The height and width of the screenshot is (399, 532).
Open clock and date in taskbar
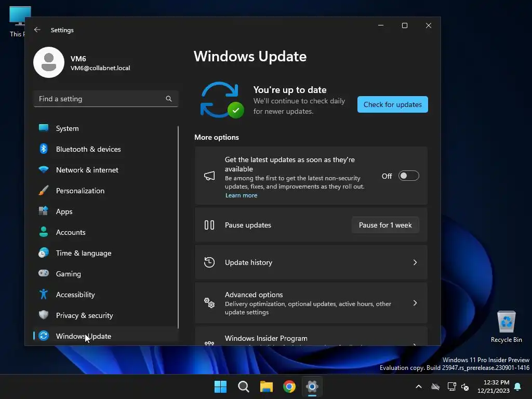[494, 387]
